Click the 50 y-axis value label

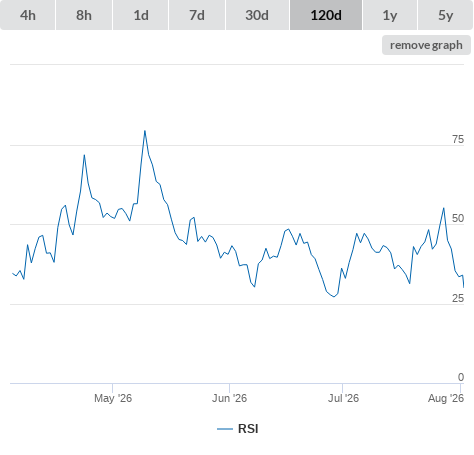coord(458,218)
